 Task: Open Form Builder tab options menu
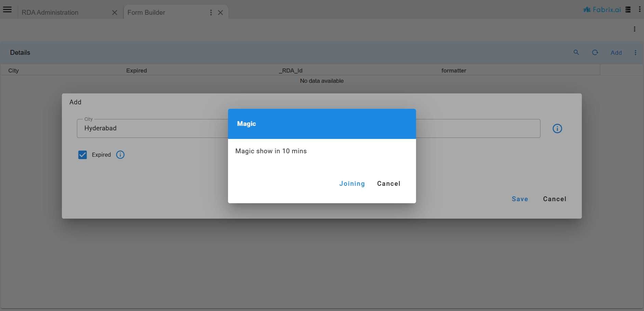click(211, 13)
